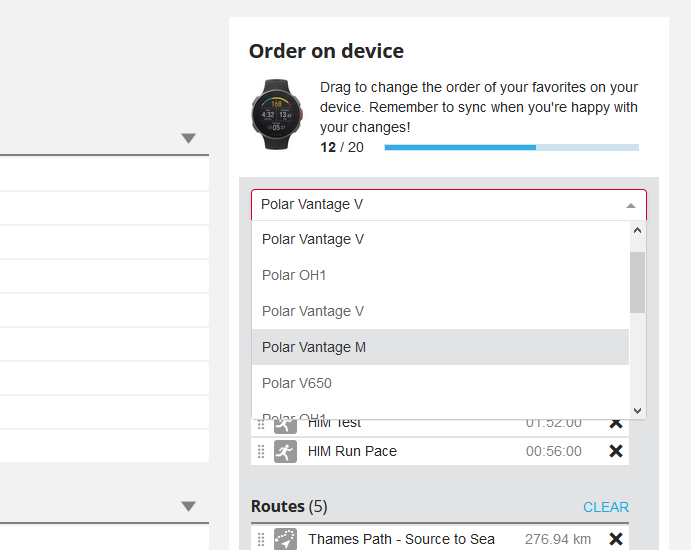
Task: Remove HIM Run Pace from favorites
Action: point(616,451)
